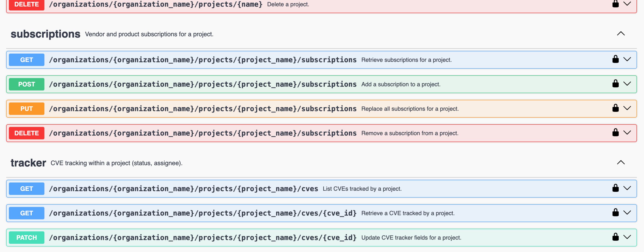Click authorization lock on PUT subscriptions row
Image resolution: width=644 pixels, height=252 pixels.
pyautogui.click(x=615, y=108)
